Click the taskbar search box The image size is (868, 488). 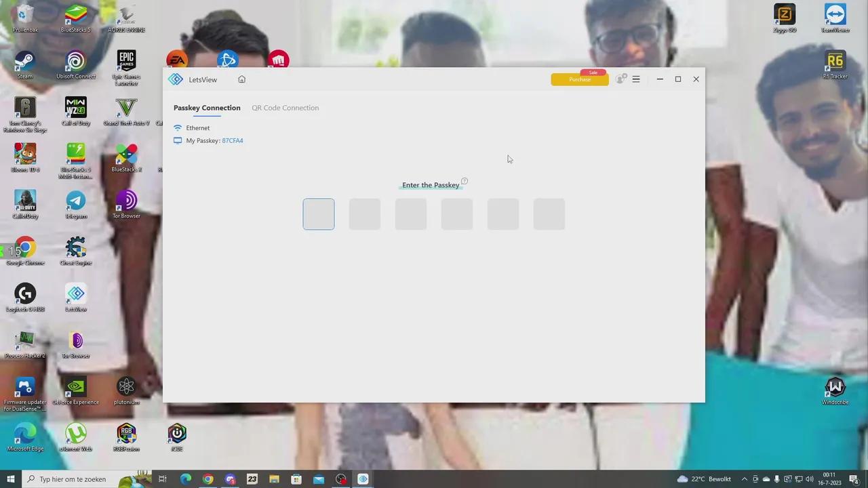tap(88, 479)
